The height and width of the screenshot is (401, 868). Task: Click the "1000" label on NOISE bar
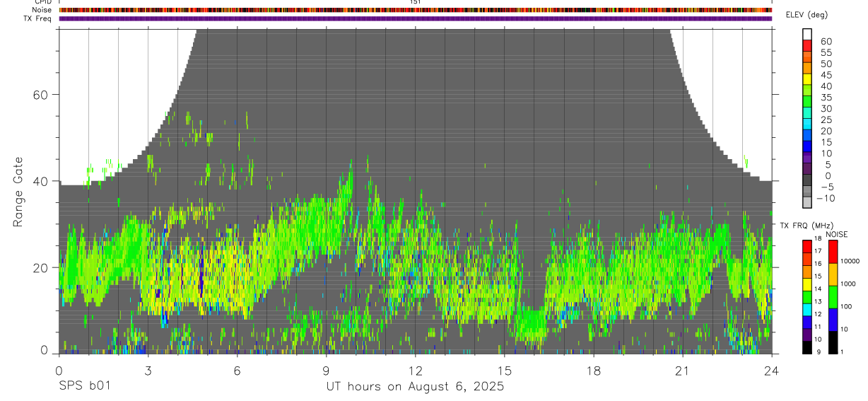point(848,283)
